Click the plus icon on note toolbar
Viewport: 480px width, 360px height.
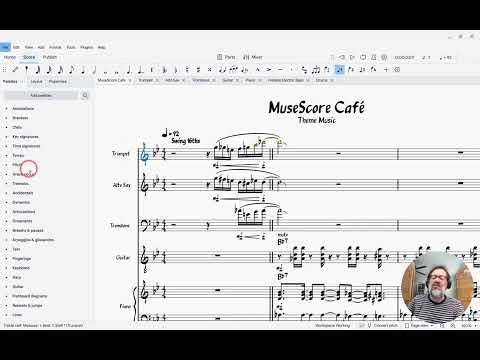pos(386,70)
